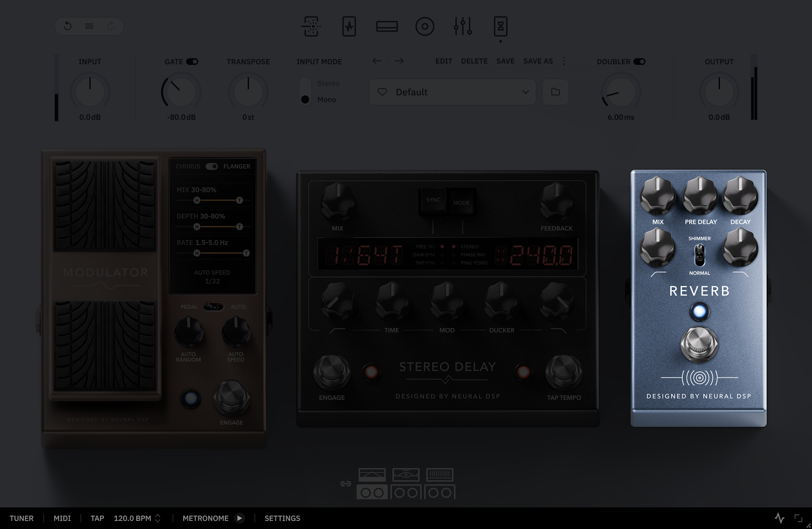
Task: Open the preset folder browser icon
Action: 556,92
